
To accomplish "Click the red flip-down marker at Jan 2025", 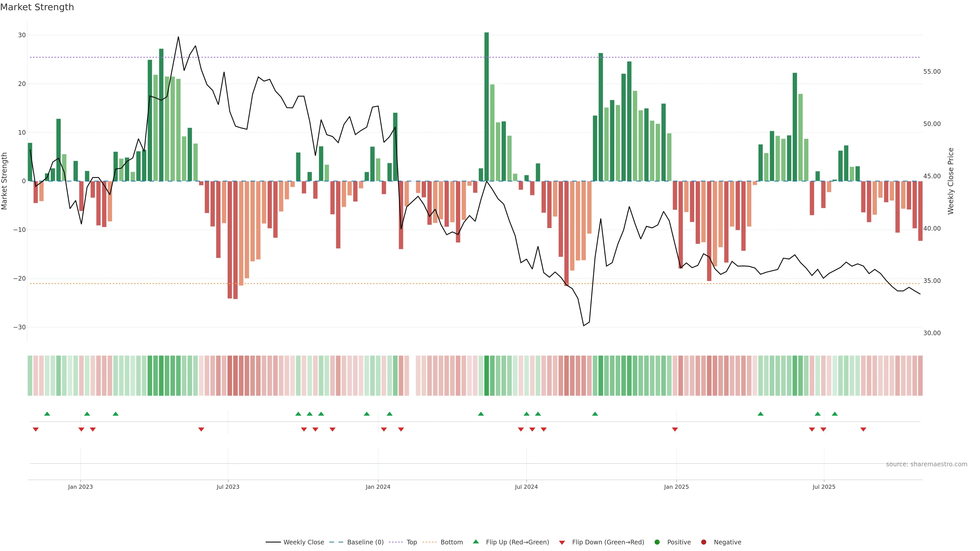I will [x=675, y=429].
